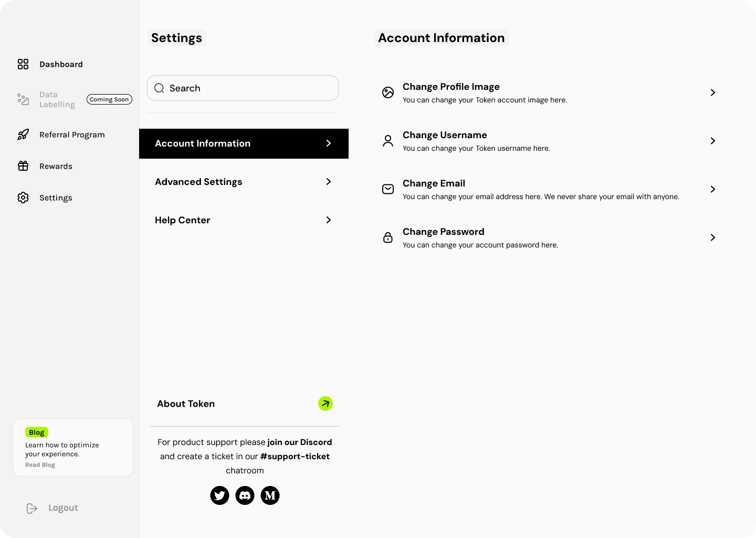Click the green About Token arrow button
Viewport: 756px width, 538px height.
[x=325, y=403]
